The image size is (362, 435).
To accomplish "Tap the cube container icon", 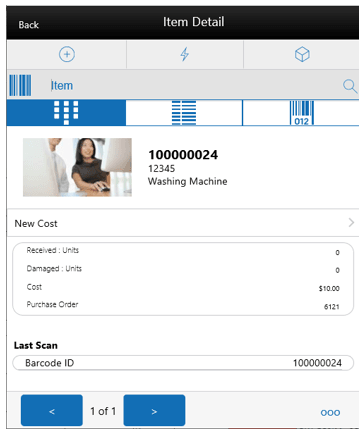I will coord(302,54).
